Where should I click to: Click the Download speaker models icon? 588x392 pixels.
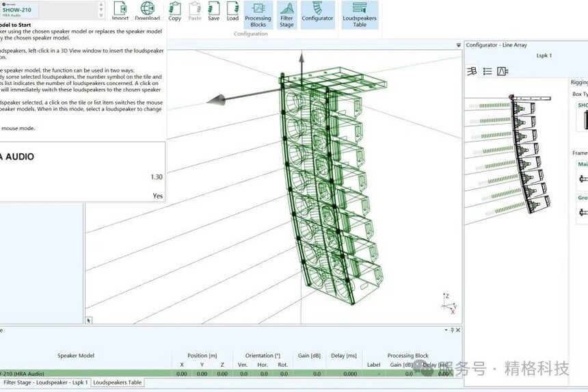148,10
